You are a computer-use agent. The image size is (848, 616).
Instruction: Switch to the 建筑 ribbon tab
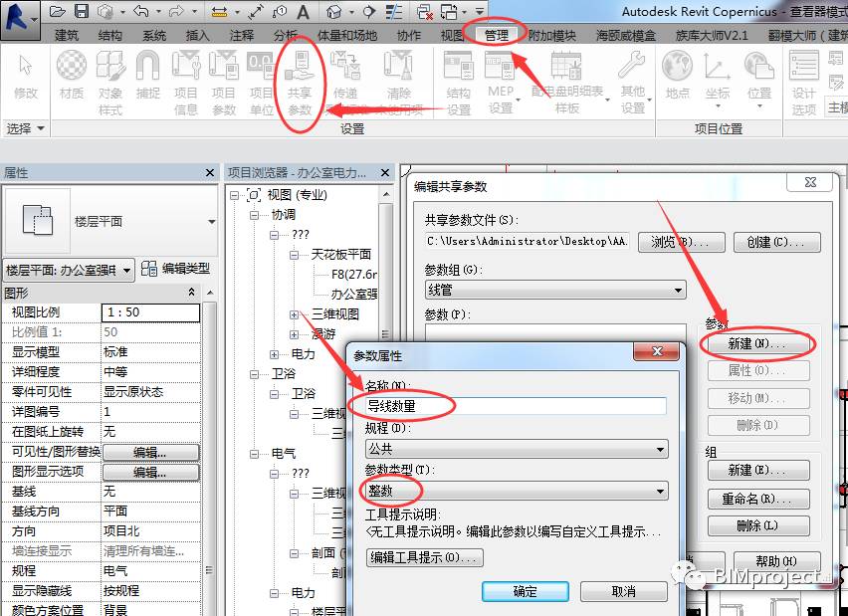(x=67, y=35)
